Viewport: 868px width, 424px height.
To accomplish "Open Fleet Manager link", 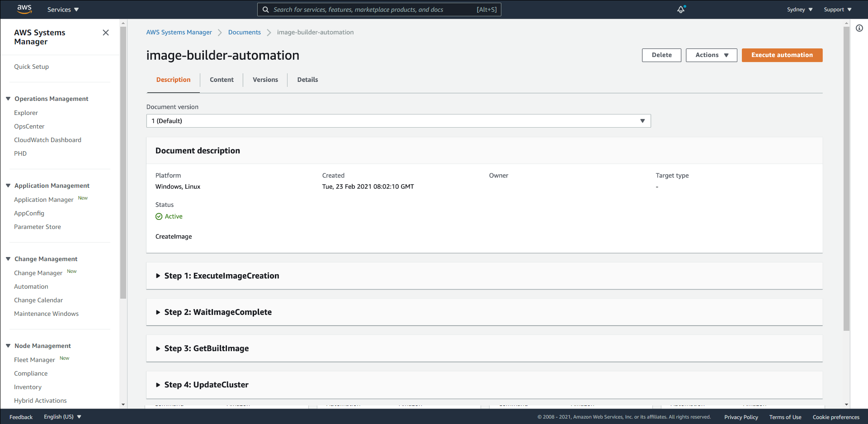I will (34, 360).
